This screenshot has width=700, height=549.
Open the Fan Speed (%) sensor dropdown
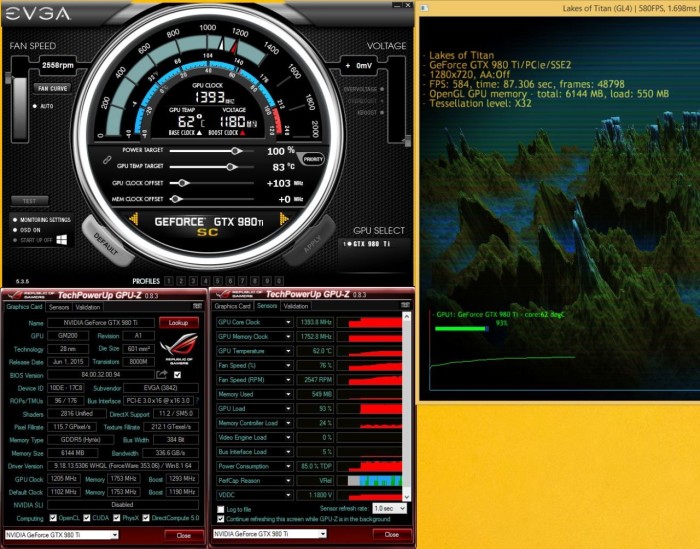[288, 365]
